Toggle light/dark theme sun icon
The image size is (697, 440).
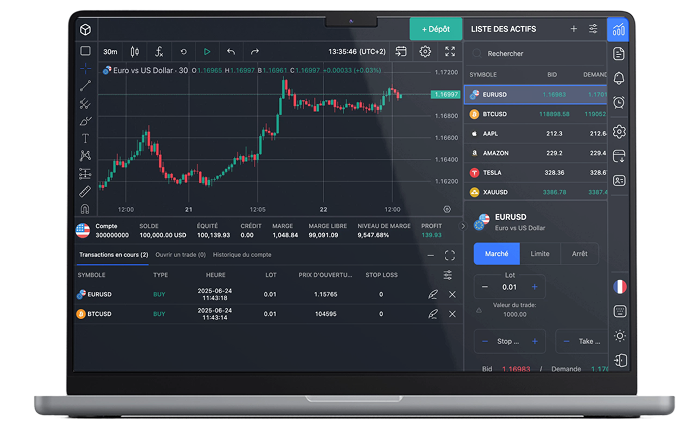619,336
